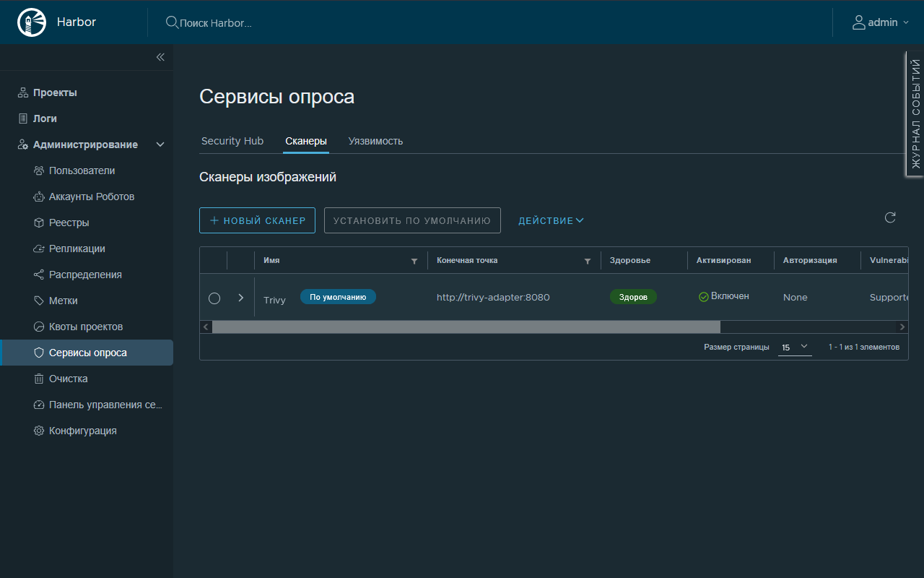This screenshot has height=578, width=924.
Task: Collapse the Администрирование section chevron
Action: click(160, 144)
